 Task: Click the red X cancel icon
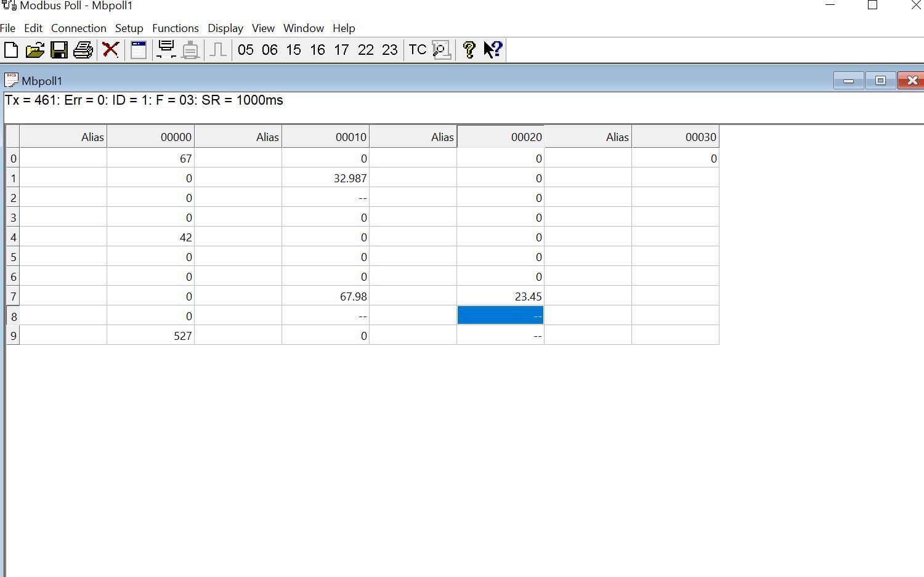tap(110, 50)
